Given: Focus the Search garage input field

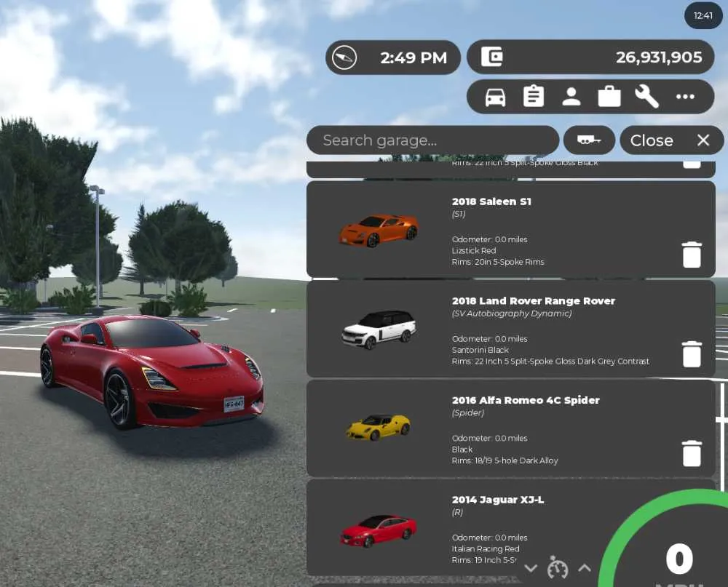Looking at the screenshot, I should 432,140.
